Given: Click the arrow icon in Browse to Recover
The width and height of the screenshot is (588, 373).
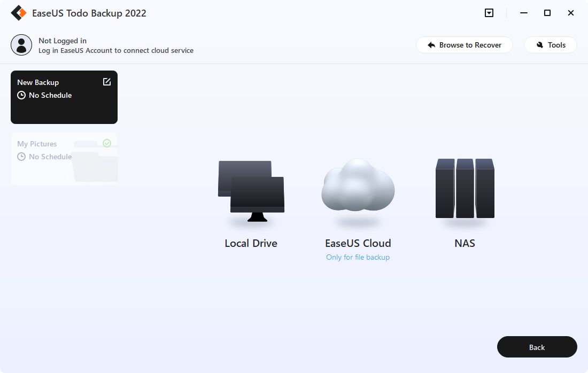Looking at the screenshot, I should click(432, 45).
